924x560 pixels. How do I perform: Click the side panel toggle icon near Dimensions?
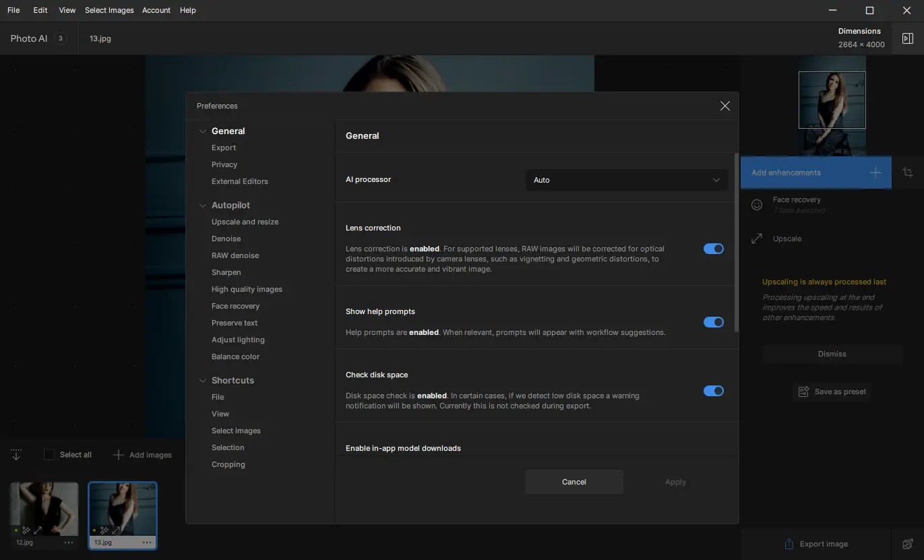coord(908,38)
